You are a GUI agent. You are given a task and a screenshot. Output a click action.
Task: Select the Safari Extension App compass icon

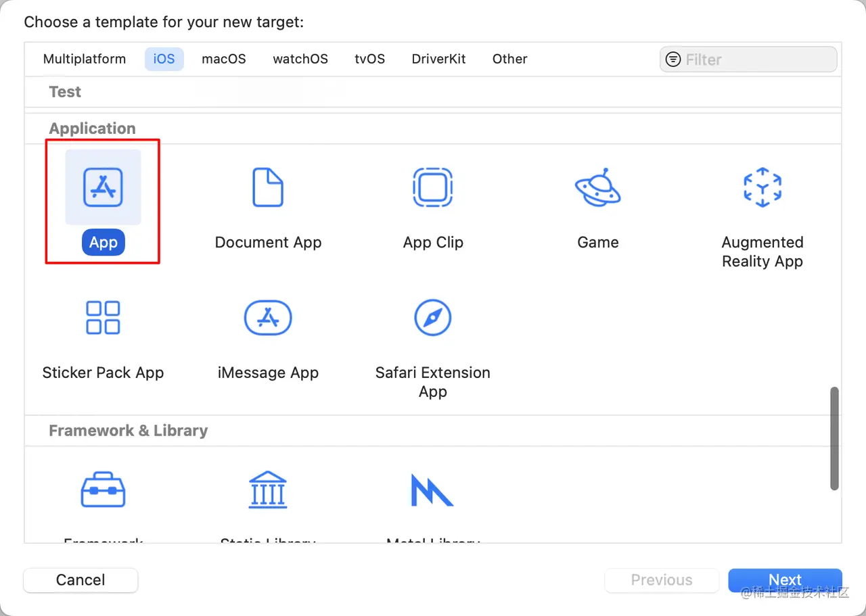coord(433,318)
